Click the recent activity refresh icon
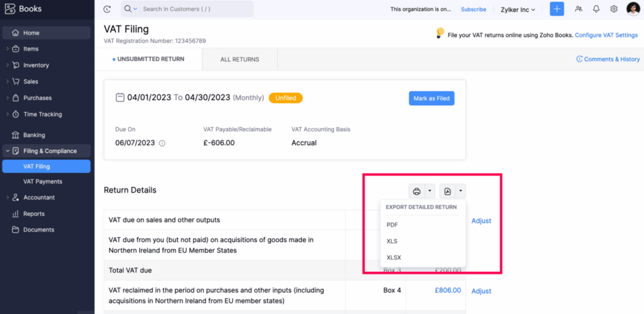Screen dimensions: 644x314 [x=107, y=9]
